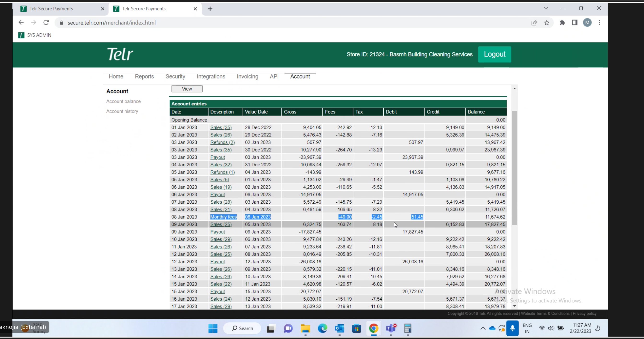Click the Gross column header
644x339 pixels.
click(x=302, y=112)
